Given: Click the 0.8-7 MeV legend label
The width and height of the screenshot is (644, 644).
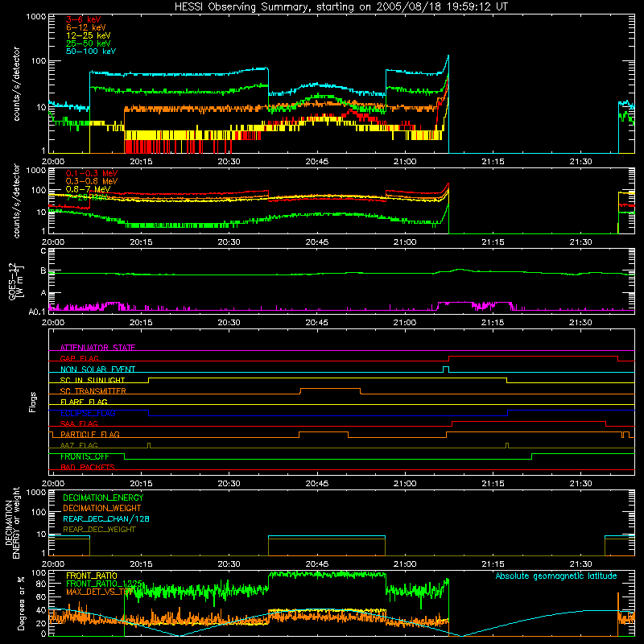Looking at the screenshot, I should coord(88,189).
